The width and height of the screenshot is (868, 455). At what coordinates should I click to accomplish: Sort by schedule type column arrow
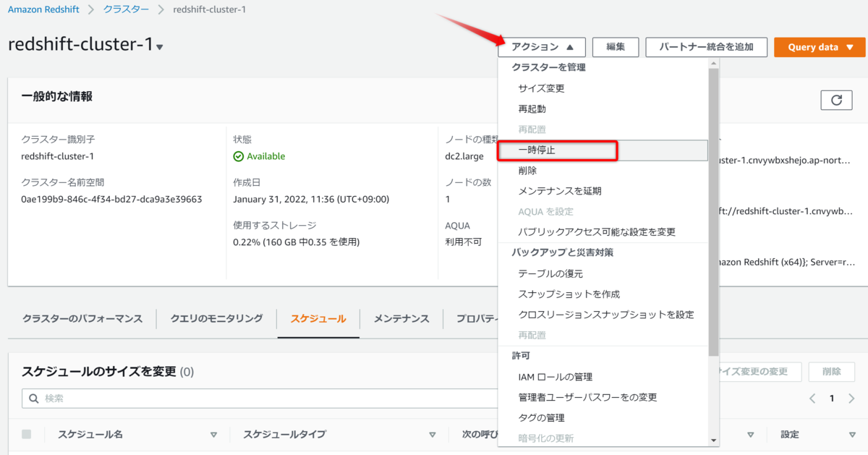[x=432, y=435]
